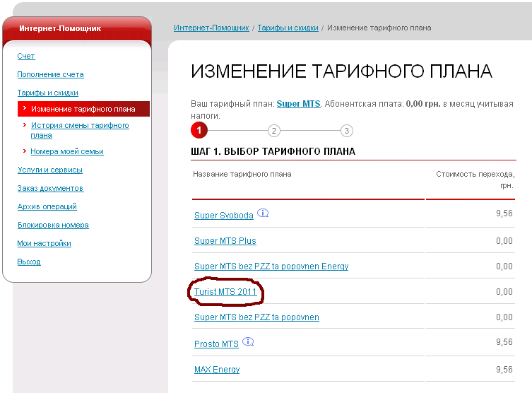
Task: Open История смены тарифного плана
Action: [80, 130]
